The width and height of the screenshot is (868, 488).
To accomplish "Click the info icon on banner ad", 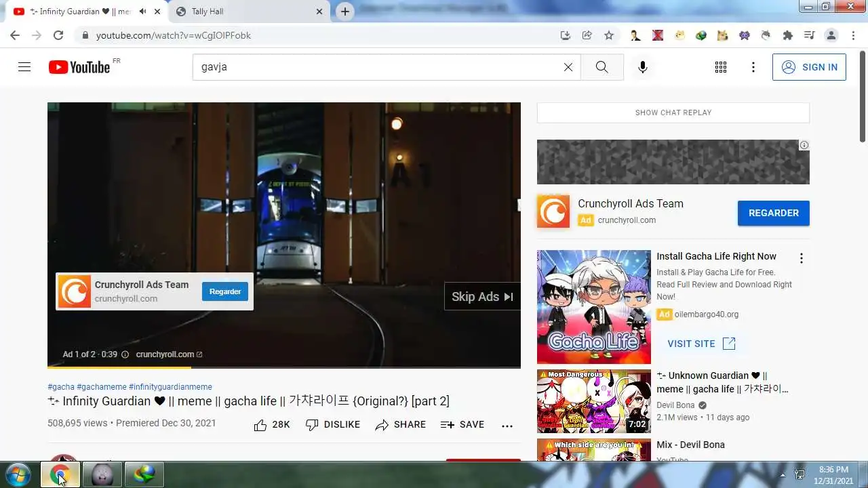I will pyautogui.click(x=804, y=145).
